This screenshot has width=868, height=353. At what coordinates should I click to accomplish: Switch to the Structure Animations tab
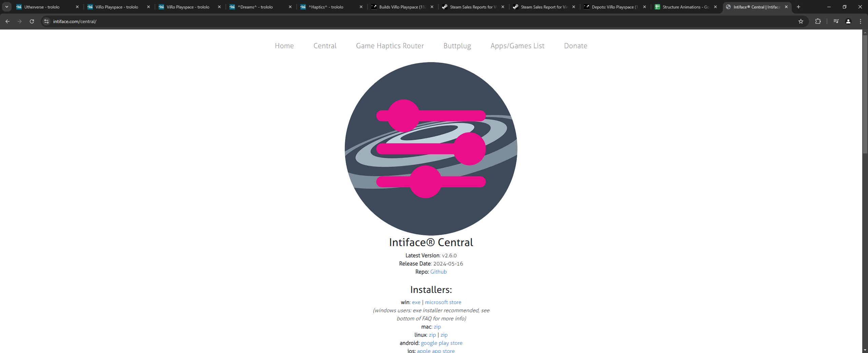coord(685,7)
